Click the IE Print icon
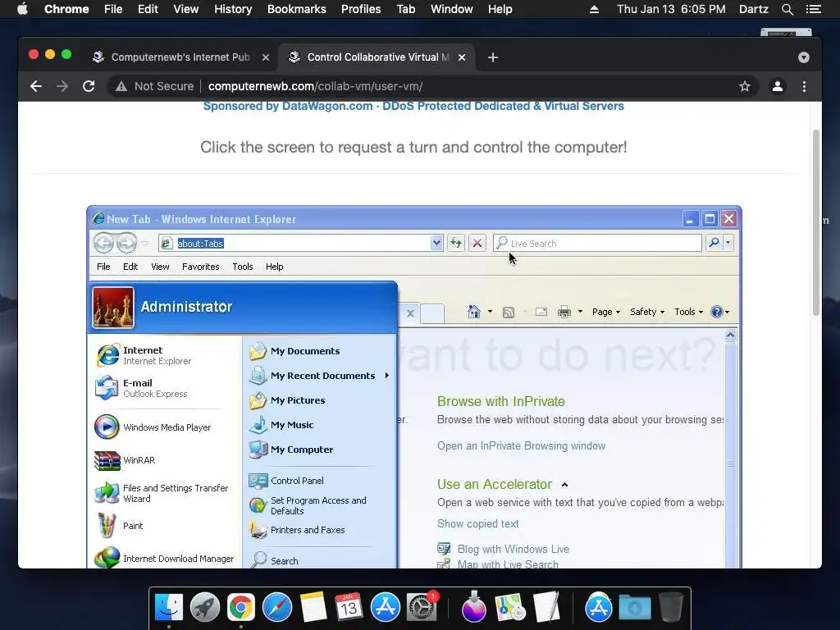This screenshot has width=840, height=630. (564, 312)
